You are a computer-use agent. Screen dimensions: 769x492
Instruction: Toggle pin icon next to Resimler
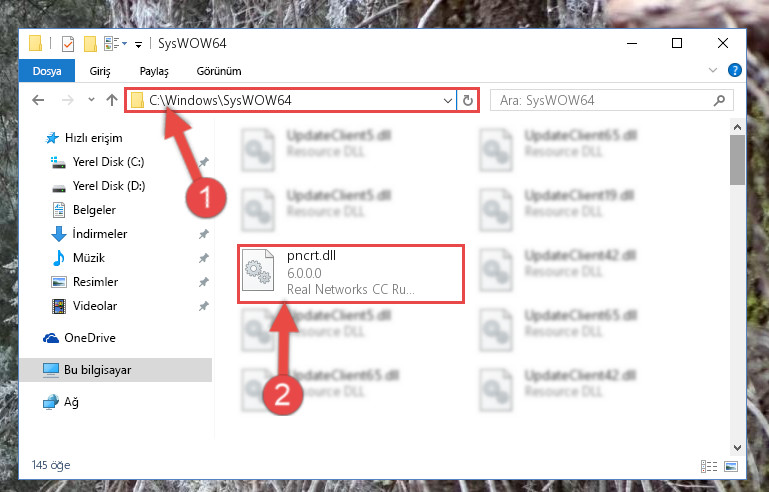click(204, 282)
